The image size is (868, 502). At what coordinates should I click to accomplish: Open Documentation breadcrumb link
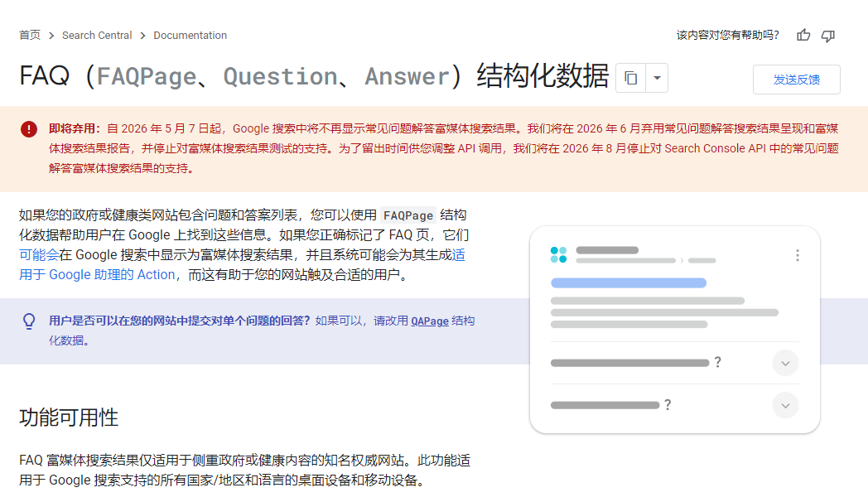coord(190,36)
